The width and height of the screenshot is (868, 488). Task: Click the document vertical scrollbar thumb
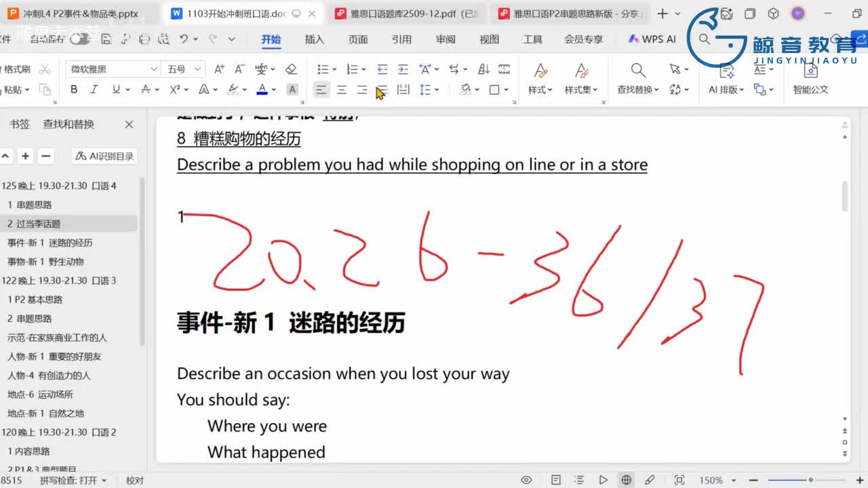(x=845, y=197)
